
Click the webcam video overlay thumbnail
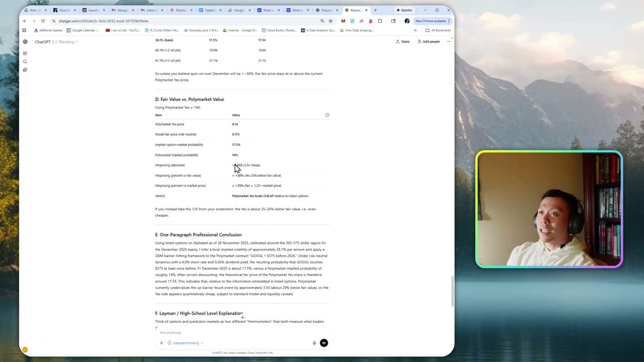[x=549, y=209]
